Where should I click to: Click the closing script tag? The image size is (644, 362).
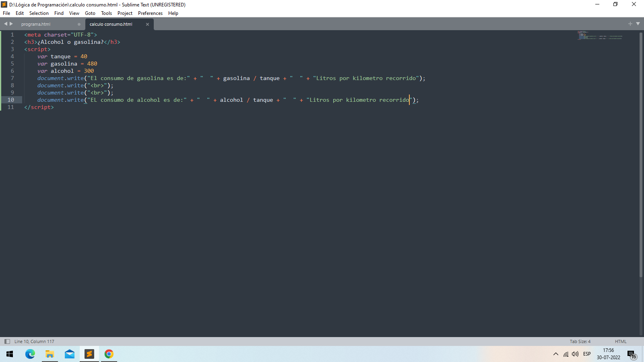[x=39, y=107]
